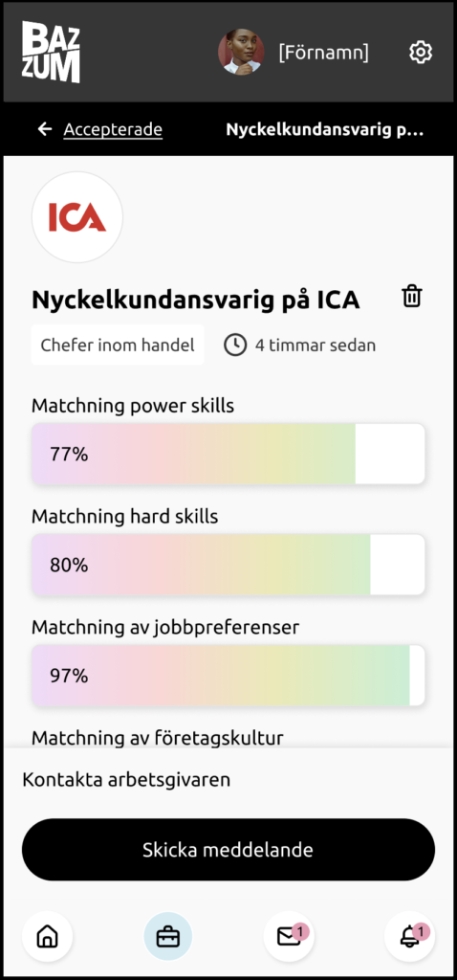Send a message with Skicka meddelande
Image resolution: width=457 pixels, height=980 pixels.
pos(228,850)
